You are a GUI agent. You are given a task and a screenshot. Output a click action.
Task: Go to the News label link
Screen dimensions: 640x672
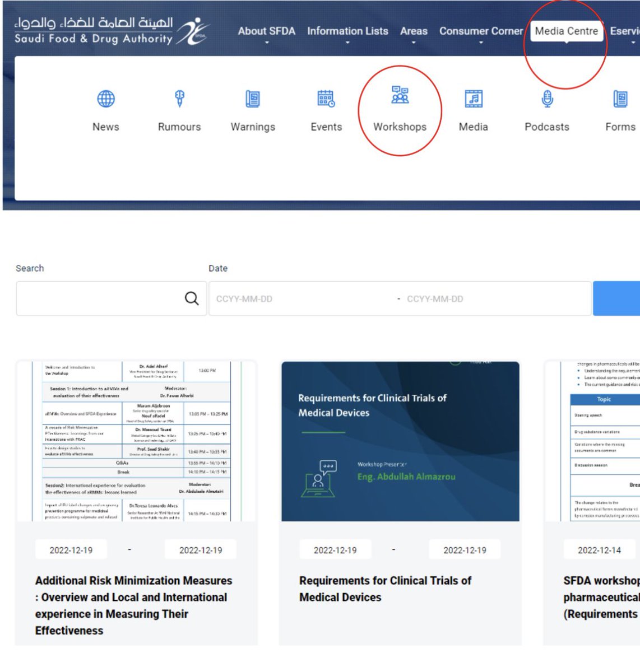tap(106, 127)
